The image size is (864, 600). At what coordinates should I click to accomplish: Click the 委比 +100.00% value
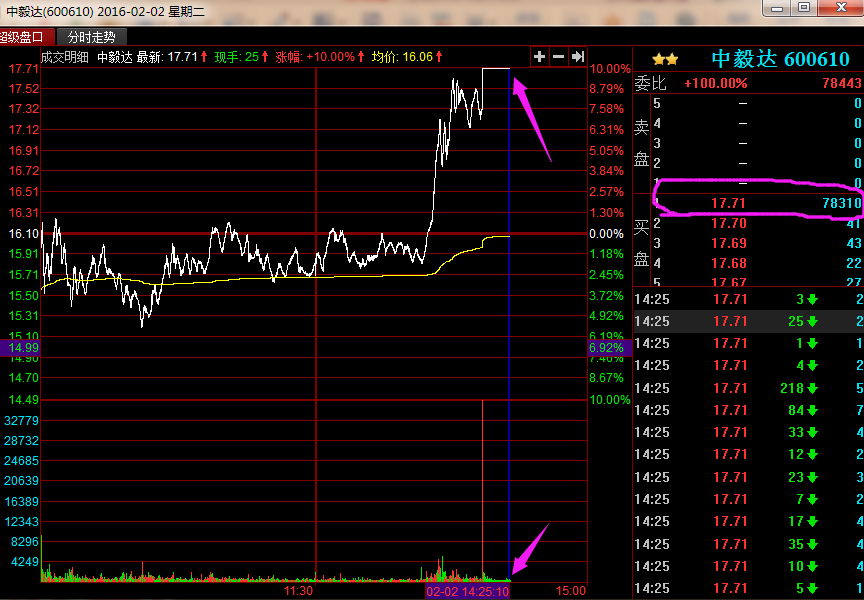[715, 83]
